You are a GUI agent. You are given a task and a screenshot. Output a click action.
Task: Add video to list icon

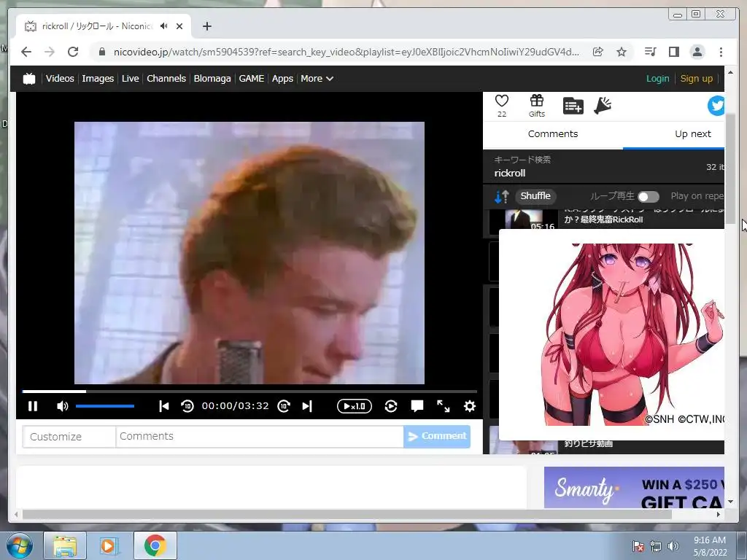point(573,106)
